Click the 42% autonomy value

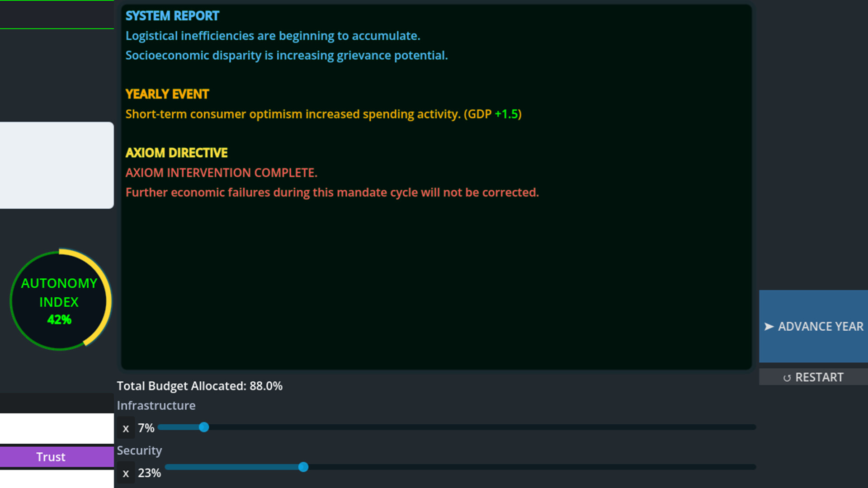59,320
